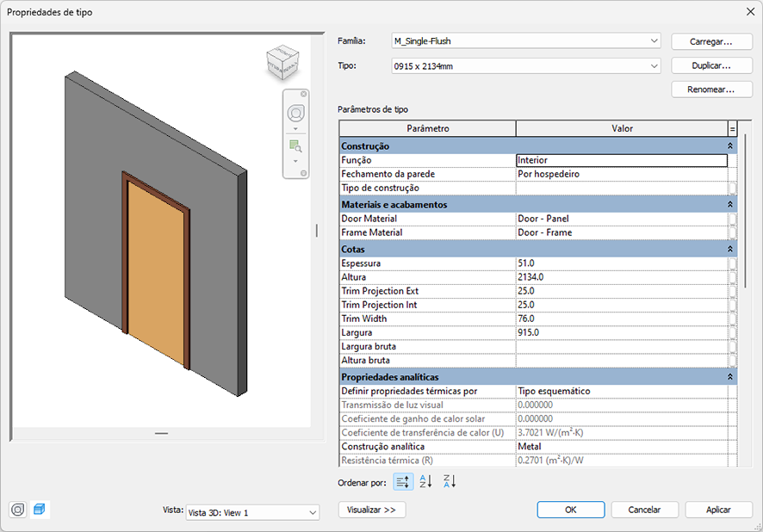The width and height of the screenshot is (763, 532).
Task: Click the Door Material associate parameter button
Action: [732, 219]
